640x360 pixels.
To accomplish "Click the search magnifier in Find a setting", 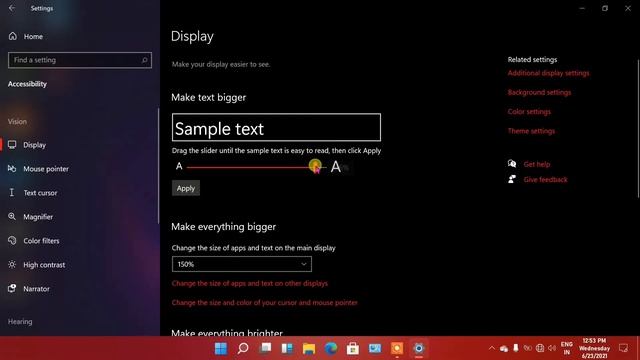I will (x=144, y=60).
